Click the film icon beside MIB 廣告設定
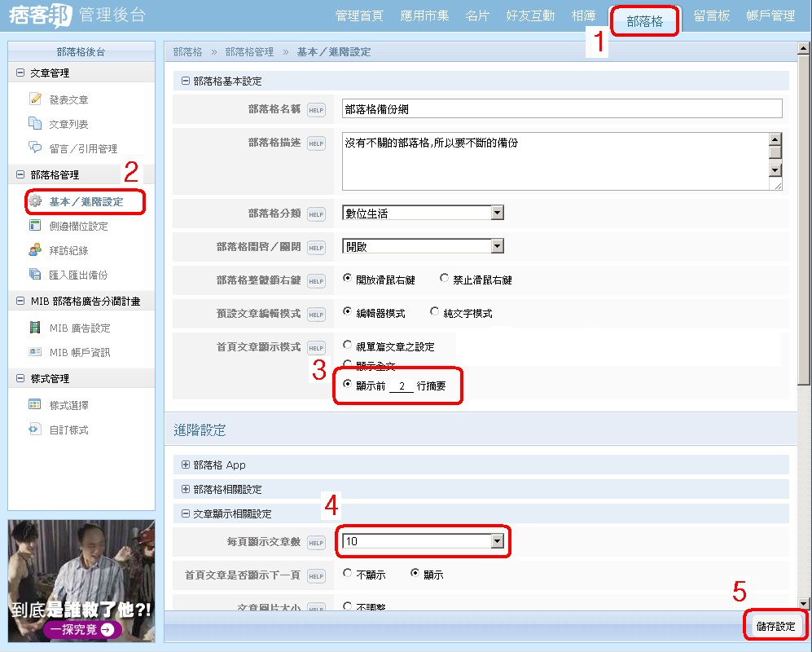Viewport: 812px width, 652px height. point(35,328)
